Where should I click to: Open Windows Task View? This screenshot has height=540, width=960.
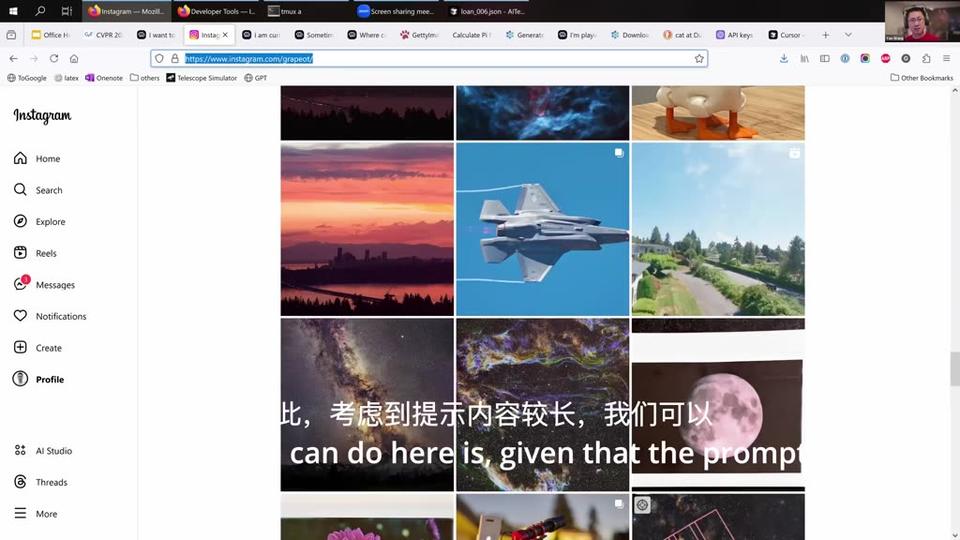pyautogui.click(x=67, y=11)
